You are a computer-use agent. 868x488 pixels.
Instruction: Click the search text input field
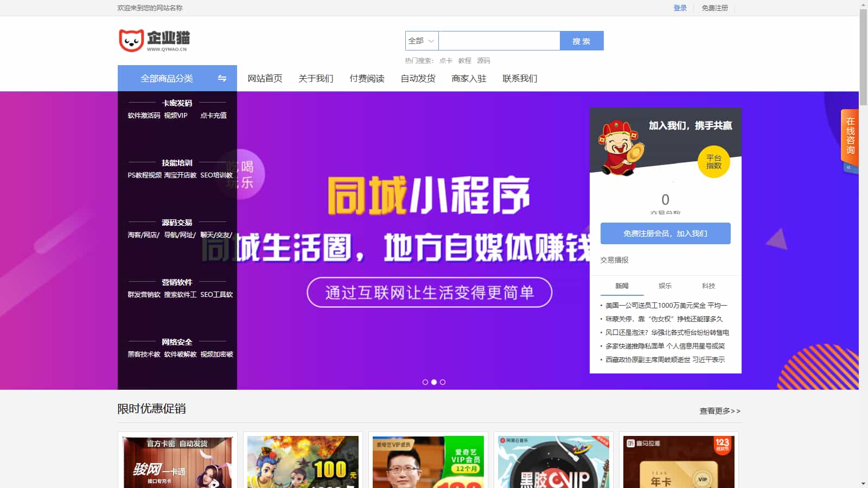pyautogui.click(x=499, y=41)
